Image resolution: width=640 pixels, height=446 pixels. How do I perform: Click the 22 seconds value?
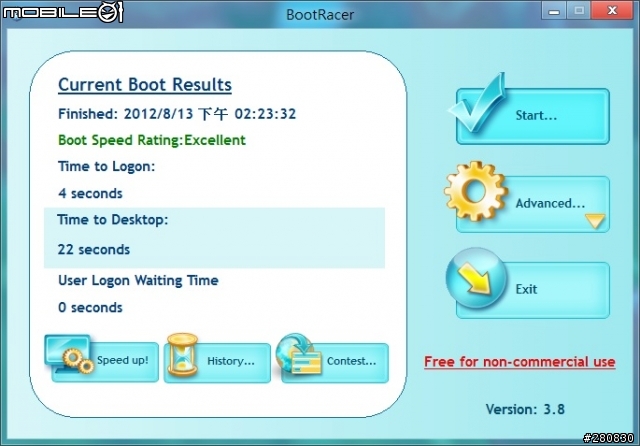pos(94,249)
